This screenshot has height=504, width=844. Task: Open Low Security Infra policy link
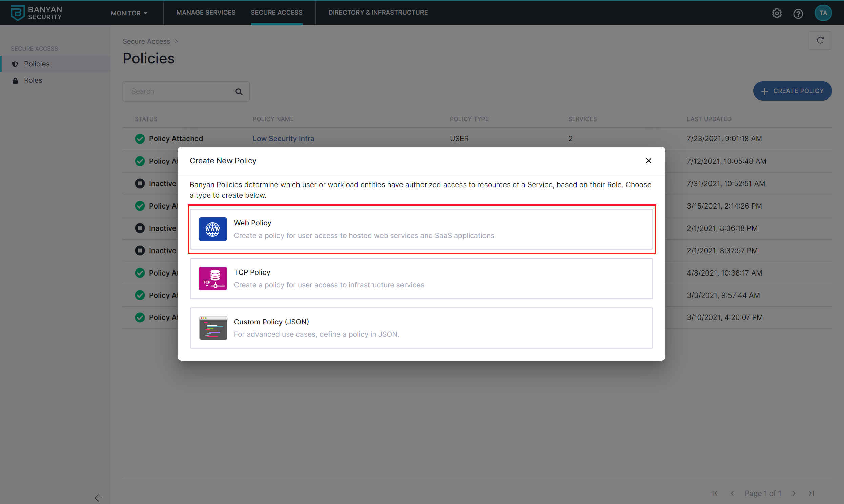pyautogui.click(x=283, y=138)
